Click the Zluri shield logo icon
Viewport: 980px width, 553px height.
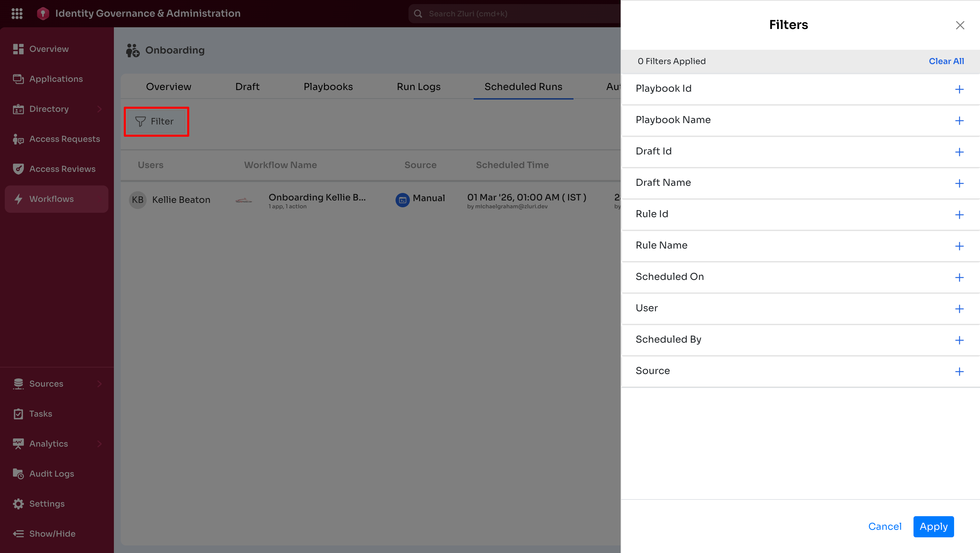click(43, 14)
